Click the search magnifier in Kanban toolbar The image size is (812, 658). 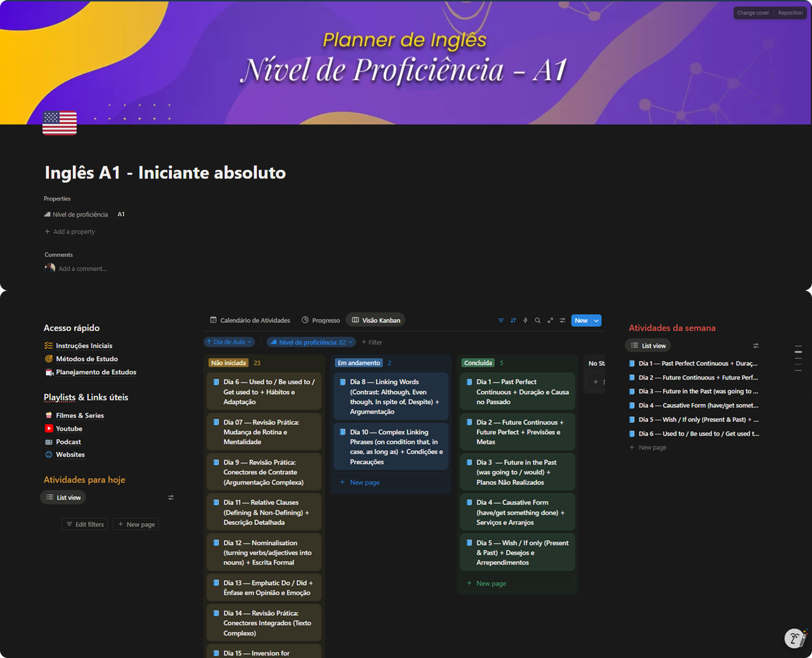coord(538,320)
